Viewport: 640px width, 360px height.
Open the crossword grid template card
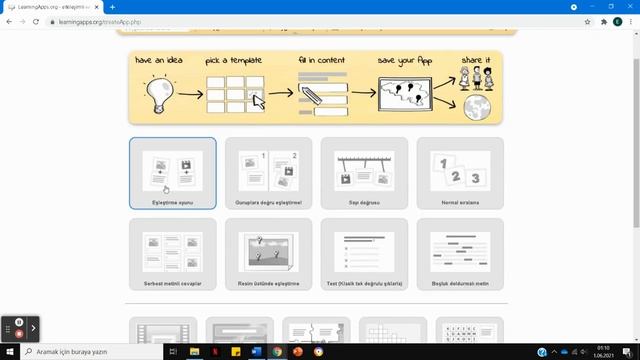click(393, 330)
